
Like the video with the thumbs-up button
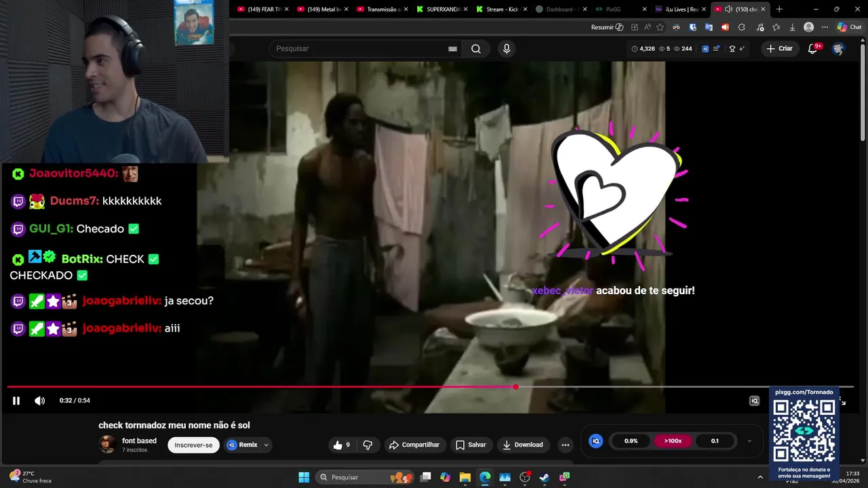click(x=342, y=445)
